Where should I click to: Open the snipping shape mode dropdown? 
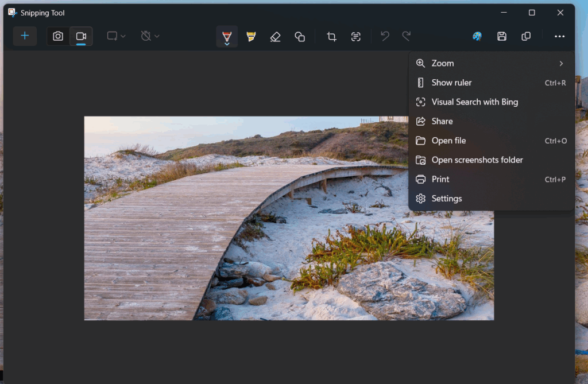point(116,36)
